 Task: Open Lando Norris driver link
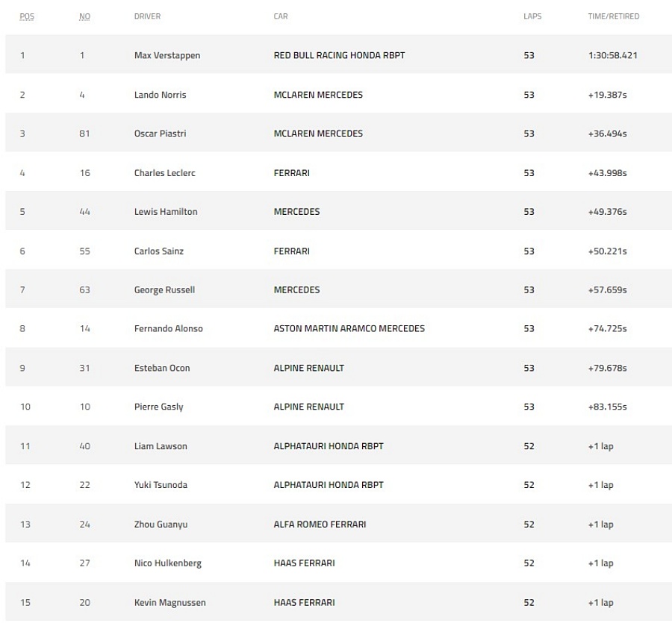[161, 95]
